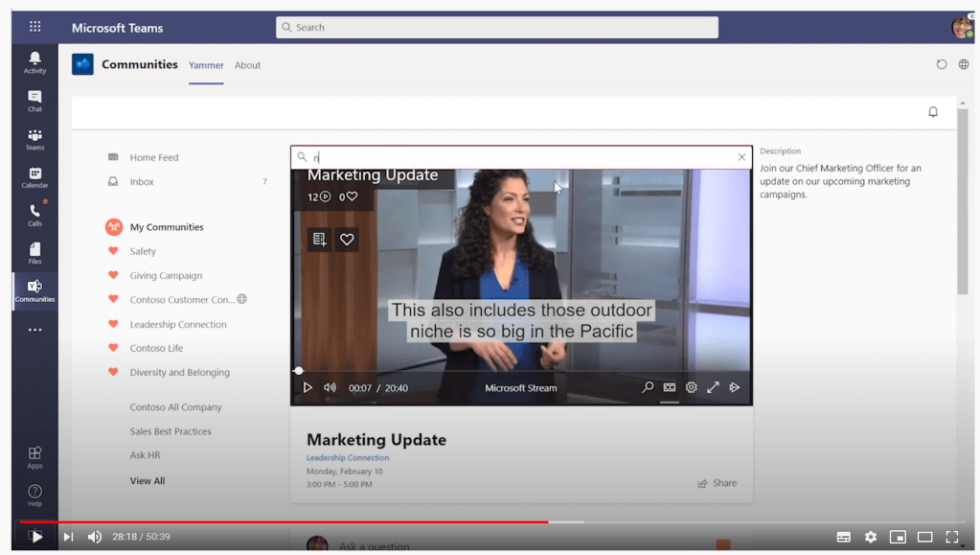The width and height of the screenshot is (980, 555).
Task: Open Stream player settings gear
Action: [691, 388]
